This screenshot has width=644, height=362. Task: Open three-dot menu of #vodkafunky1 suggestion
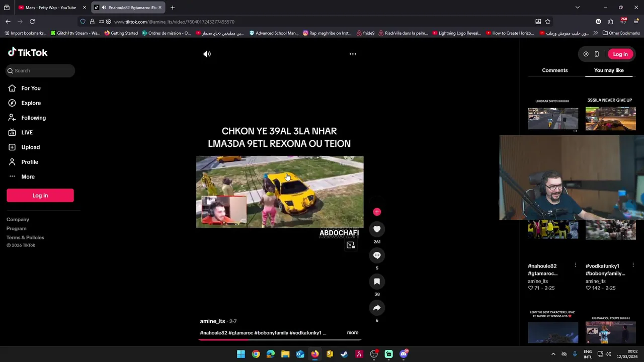coord(633,265)
